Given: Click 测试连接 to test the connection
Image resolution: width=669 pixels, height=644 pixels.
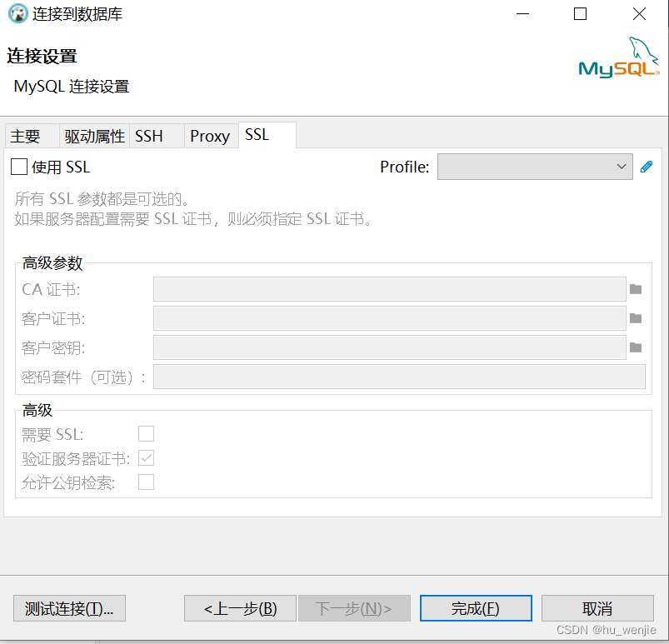Looking at the screenshot, I should [x=69, y=608].
